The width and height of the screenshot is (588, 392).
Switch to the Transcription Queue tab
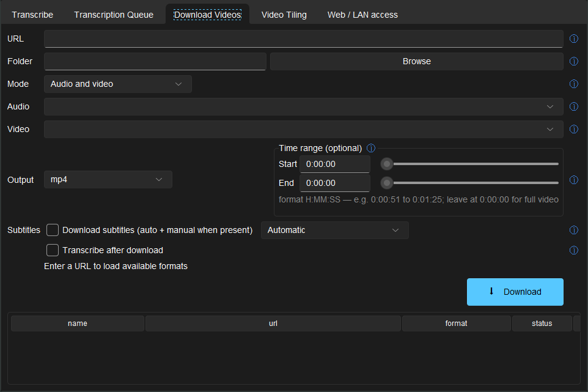tap(114, 15)
